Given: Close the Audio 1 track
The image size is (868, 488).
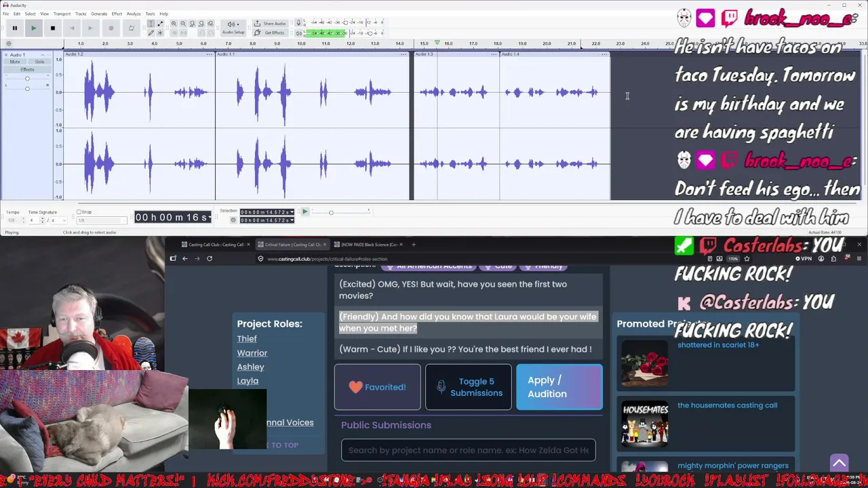Looking at the screenshot, I should coord(7,54).
